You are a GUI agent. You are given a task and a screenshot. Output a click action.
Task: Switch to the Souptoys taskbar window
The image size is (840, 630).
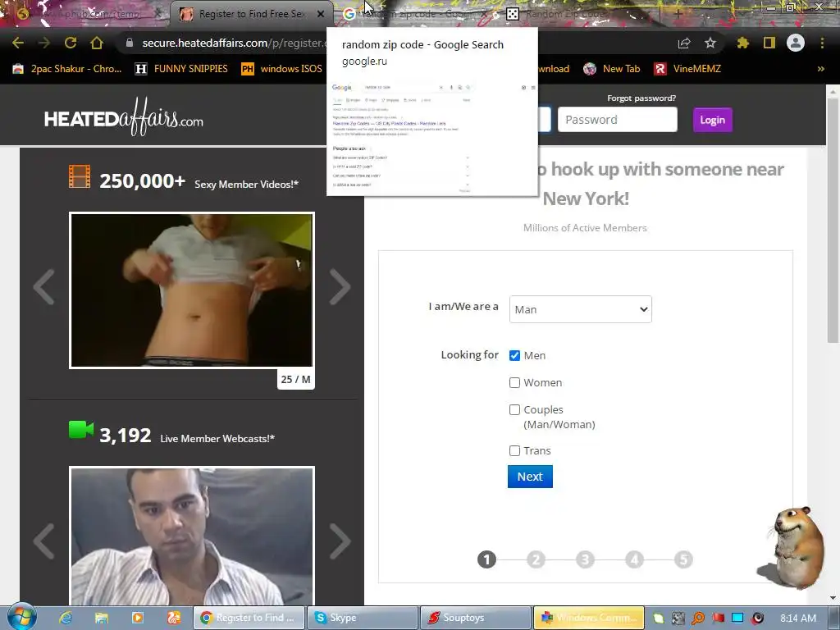point(476,618)
